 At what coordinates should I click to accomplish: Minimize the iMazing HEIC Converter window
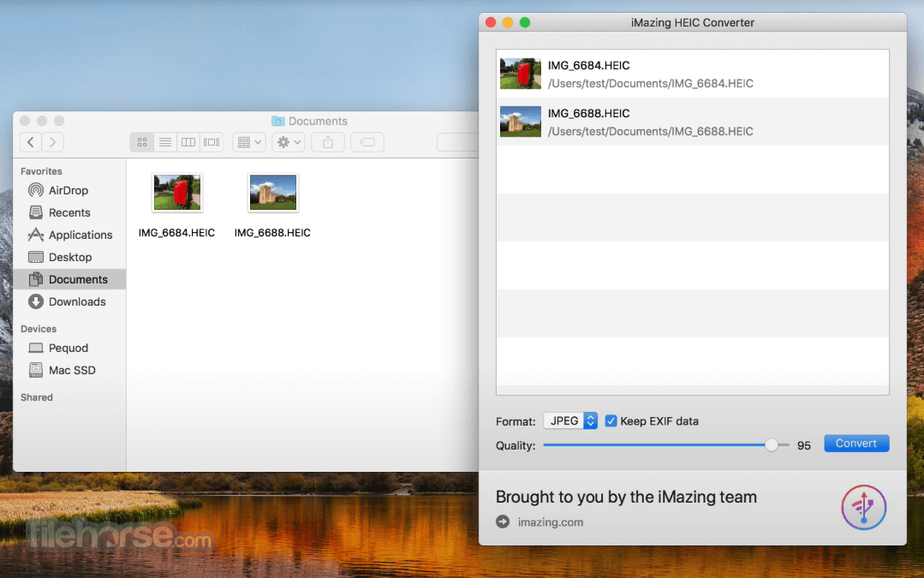click(x=507, y=22)
